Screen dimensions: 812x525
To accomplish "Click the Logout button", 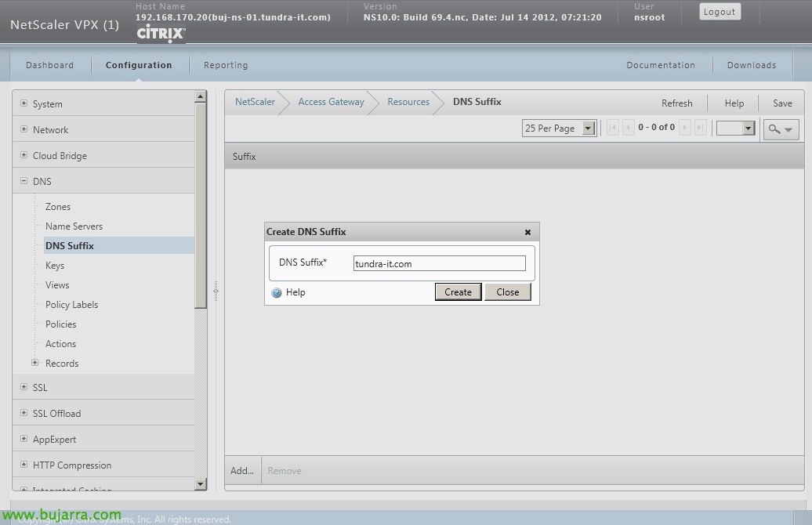I will pos(720,12).
